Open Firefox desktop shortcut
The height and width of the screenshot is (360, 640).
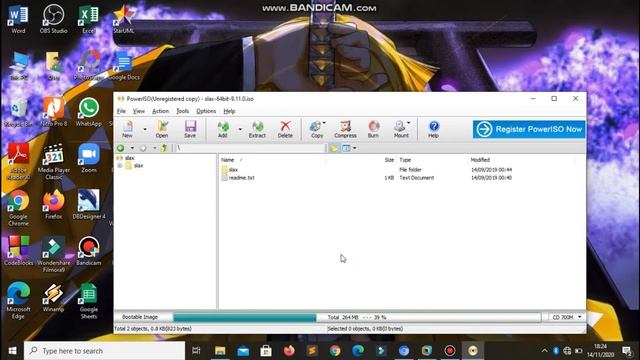(53, 205)
